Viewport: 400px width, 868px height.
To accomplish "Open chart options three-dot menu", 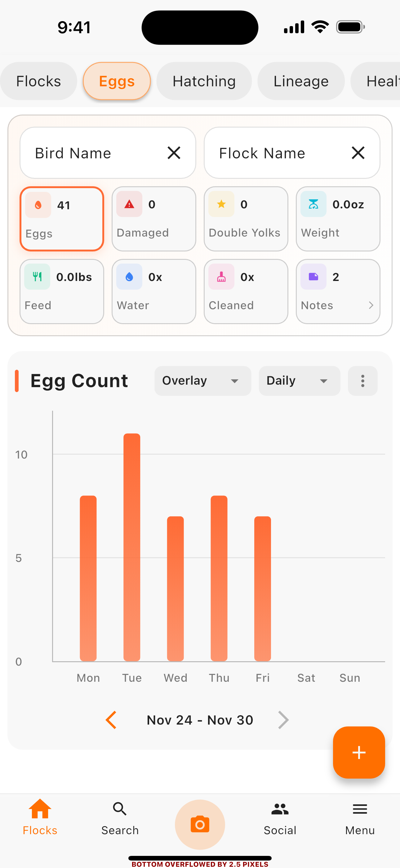I will [x=362, y=381].
